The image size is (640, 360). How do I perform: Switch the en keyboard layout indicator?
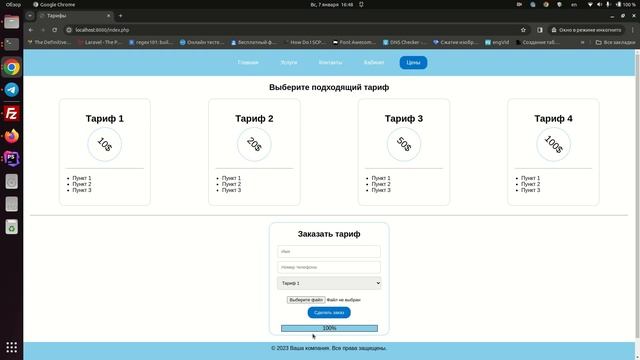coord(574,4)
